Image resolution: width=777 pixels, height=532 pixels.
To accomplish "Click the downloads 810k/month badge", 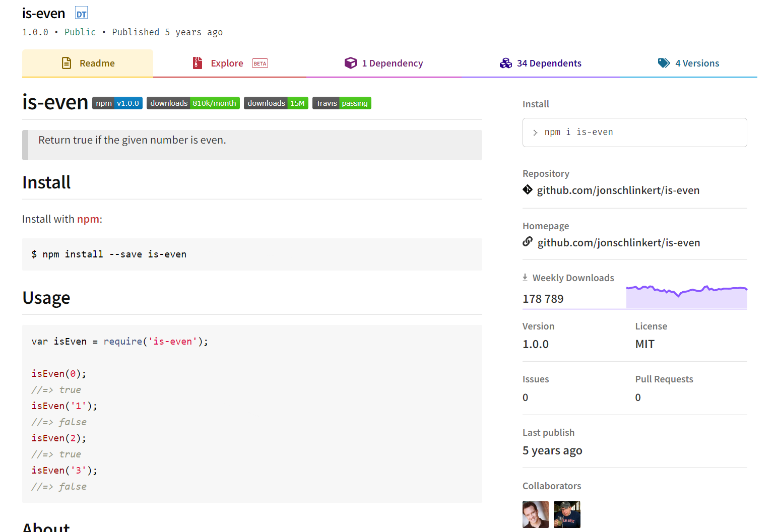I will click(193, 103).
